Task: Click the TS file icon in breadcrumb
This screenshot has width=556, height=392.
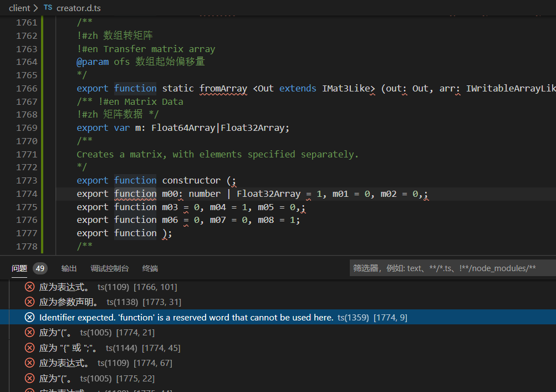Action: pyautogui.click(x=48, y=8)
